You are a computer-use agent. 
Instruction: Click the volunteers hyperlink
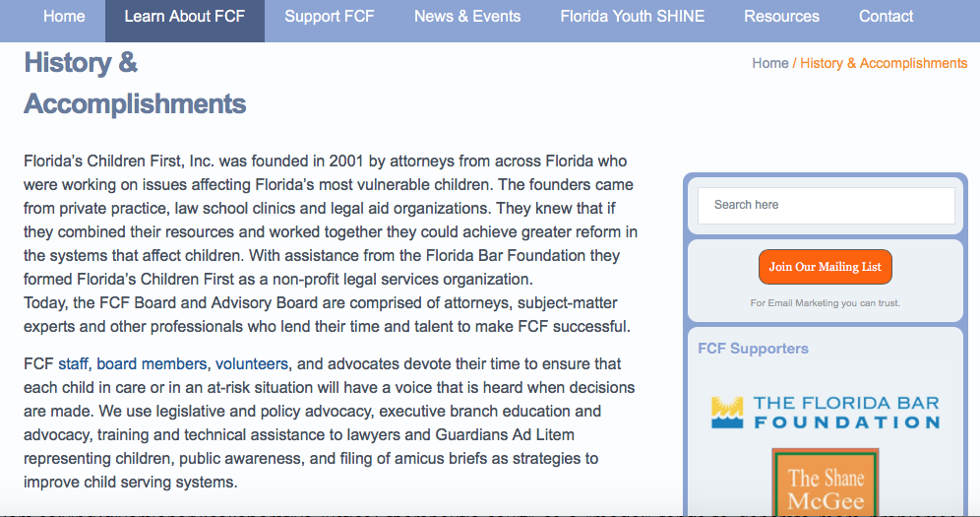(x=252, y=363)
